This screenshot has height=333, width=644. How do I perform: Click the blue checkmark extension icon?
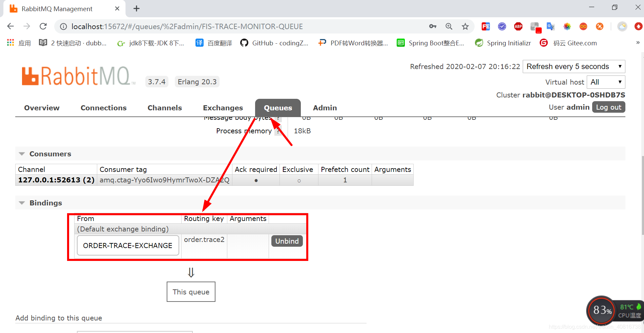coord(502,26)
